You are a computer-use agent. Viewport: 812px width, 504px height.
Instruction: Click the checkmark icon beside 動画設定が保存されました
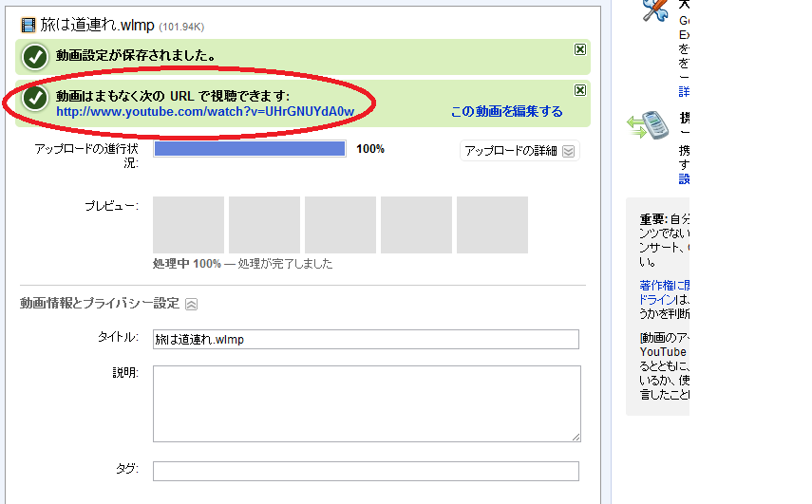click(35, 57)
